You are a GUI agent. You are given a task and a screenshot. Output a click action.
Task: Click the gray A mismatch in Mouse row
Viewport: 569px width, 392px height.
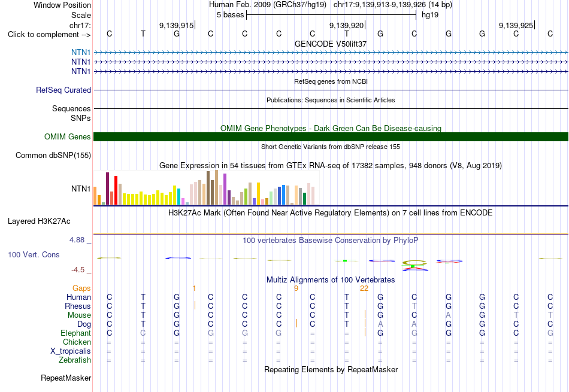[448, 315]
